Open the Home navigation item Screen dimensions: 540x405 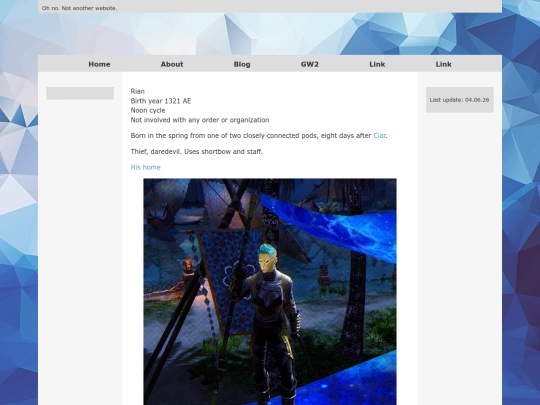coord(99,64)
